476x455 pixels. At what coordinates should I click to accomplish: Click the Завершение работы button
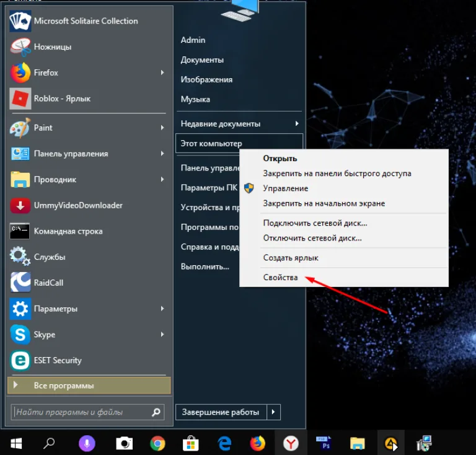(x=221, y=412)
